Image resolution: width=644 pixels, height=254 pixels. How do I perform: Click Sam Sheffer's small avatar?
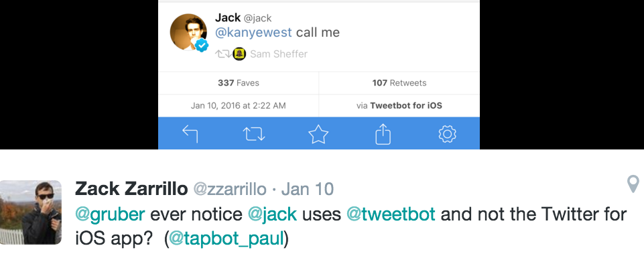(239, 54)
